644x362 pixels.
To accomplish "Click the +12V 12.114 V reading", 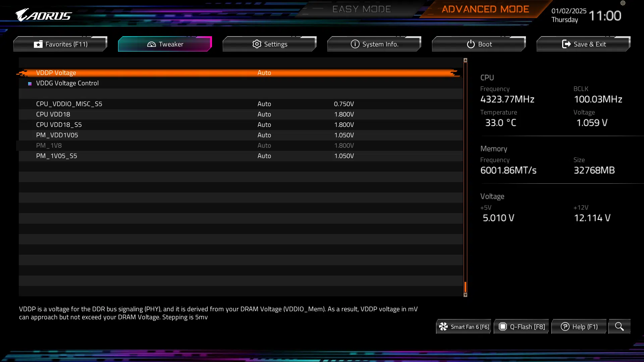I will [x=592, y=218].
